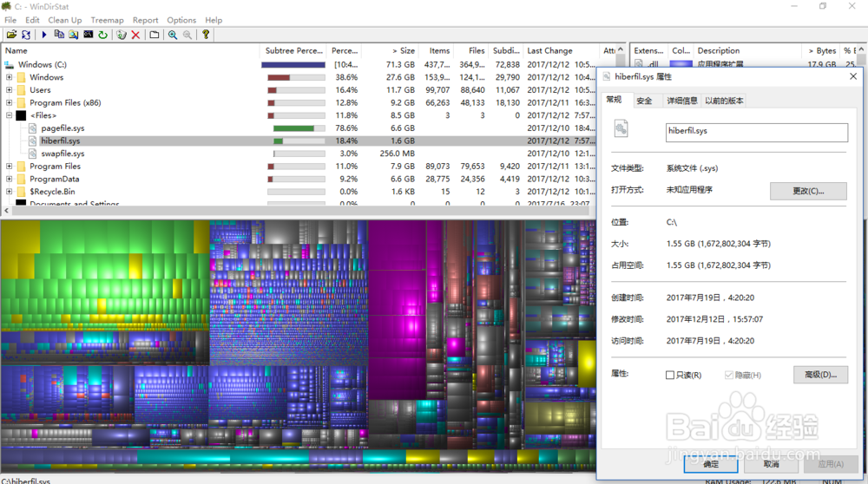Viewport: 868px width, 484px height.
Task: Select the ProgramData row
Action: coord(299,180)
